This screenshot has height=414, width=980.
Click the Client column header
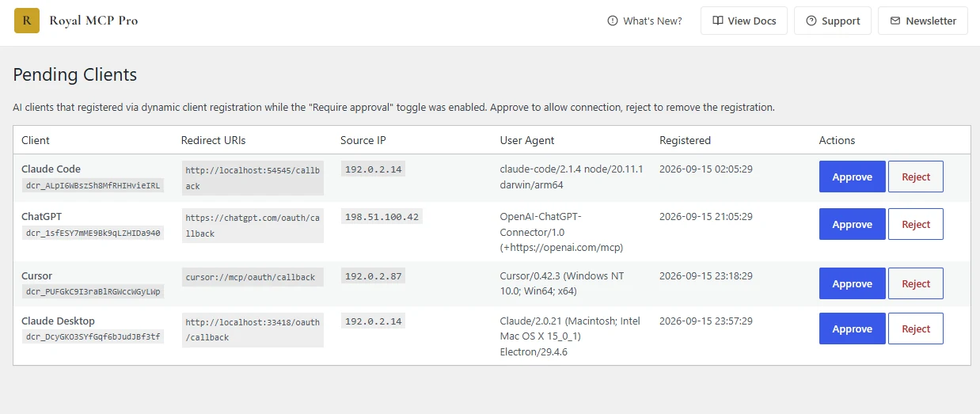(36, 140)
